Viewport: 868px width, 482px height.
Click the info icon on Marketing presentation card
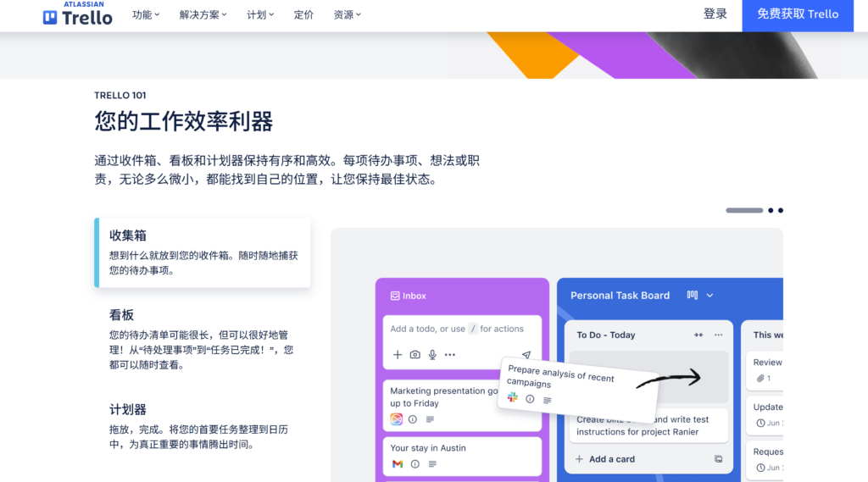click(x=413, y=419)
